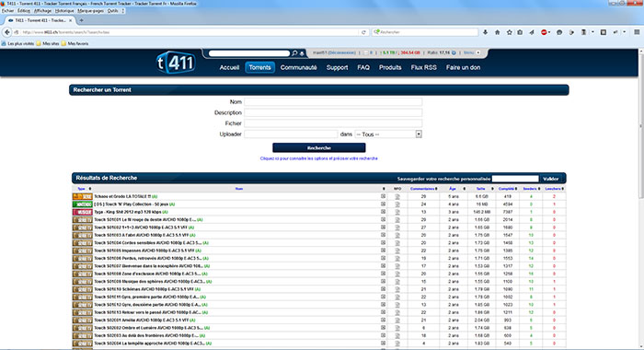Open torrent 'Tyga - King Shit 2012 mp3'
Image resolution: width=644 pixels, height=350 pixels.
click(128, 212)
